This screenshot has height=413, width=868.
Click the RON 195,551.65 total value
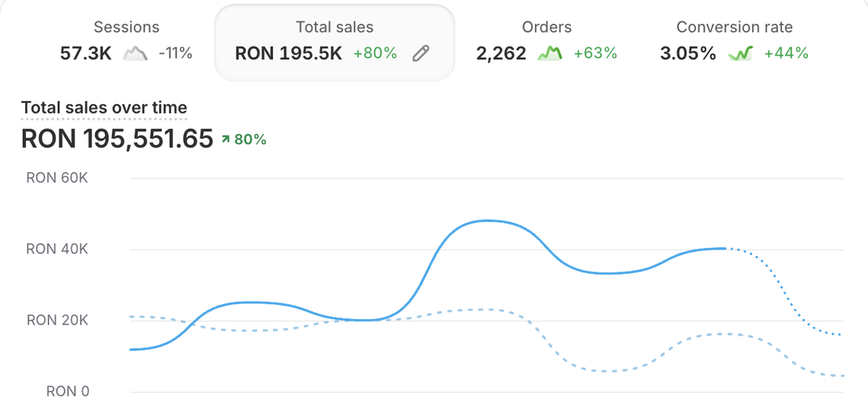pos(117,138)
